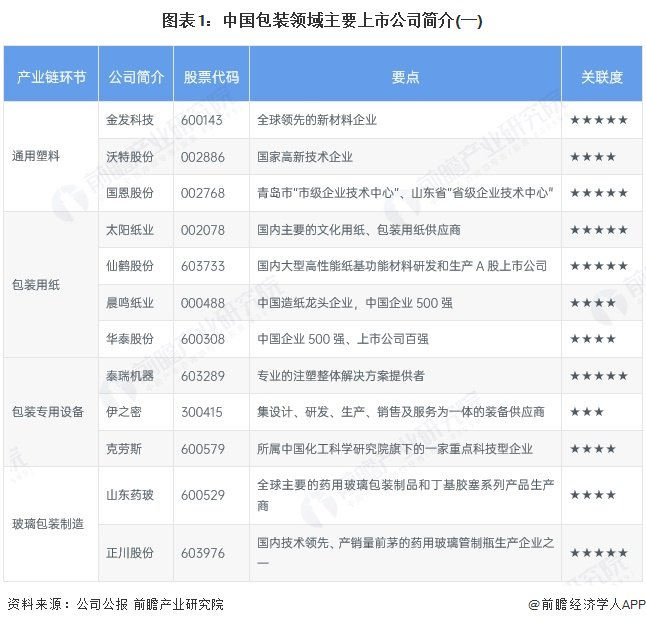
Task: Select stock code 000488
Action: (x=203, y=303)
